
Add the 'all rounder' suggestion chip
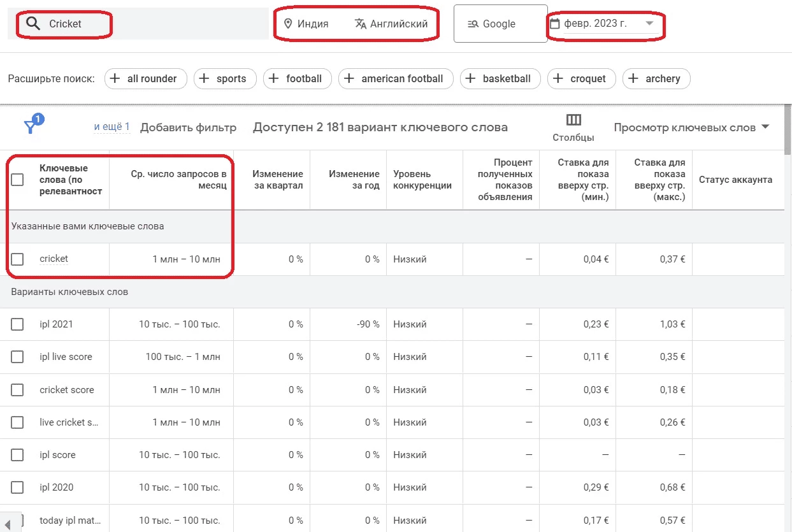click(145, 78)
